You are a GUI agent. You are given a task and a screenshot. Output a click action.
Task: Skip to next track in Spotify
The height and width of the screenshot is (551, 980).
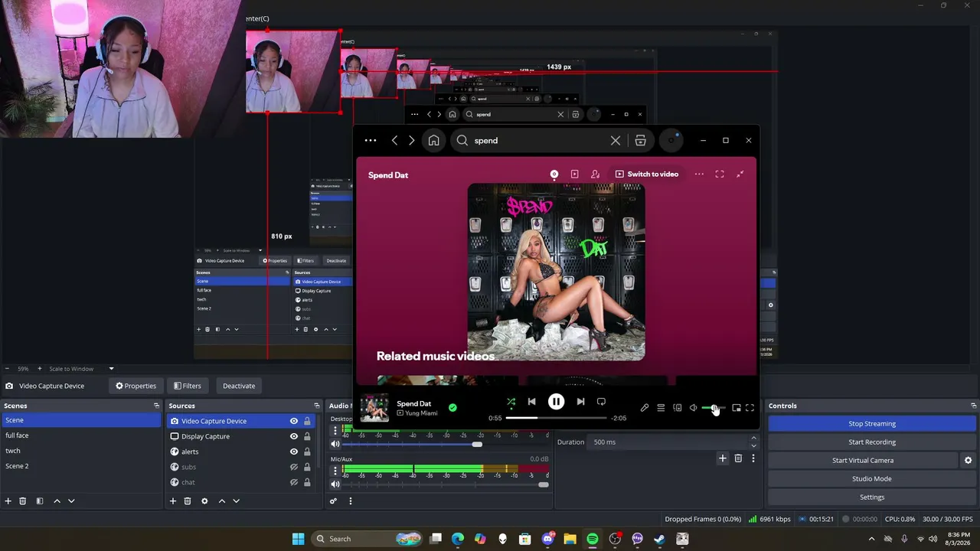580,402
